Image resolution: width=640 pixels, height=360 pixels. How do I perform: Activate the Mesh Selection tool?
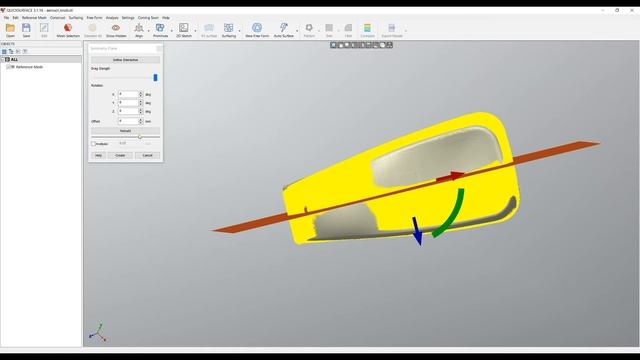pos(68,28)
